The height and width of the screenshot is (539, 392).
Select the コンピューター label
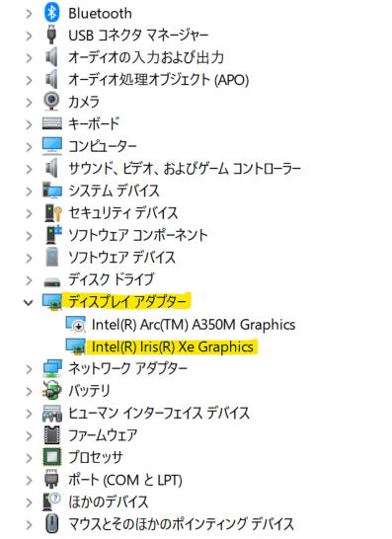click(103, 146)
